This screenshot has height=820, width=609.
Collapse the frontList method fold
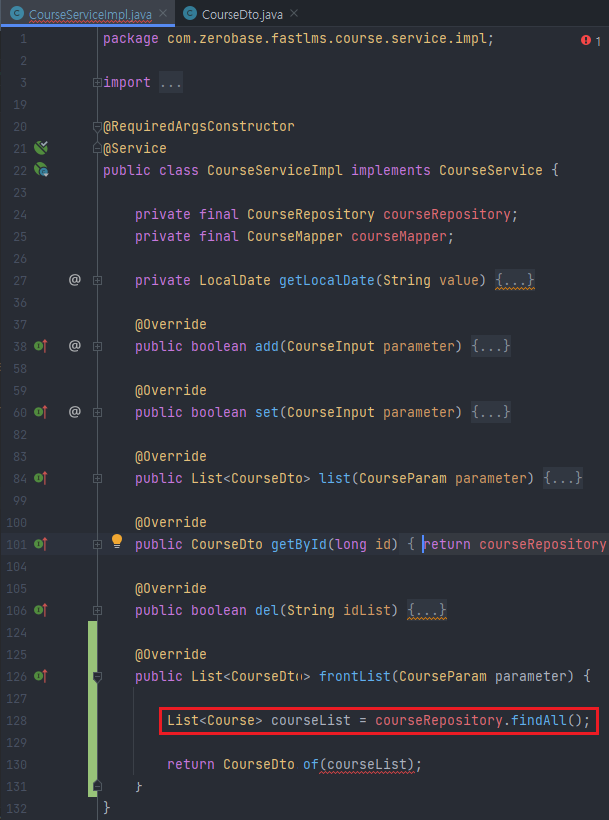[x=97, y=677]
